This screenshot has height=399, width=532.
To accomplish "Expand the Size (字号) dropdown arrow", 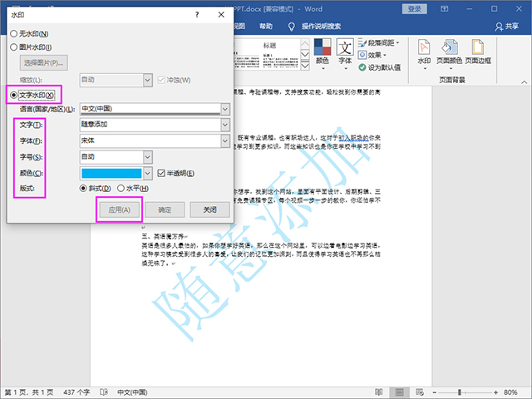I will click(x=148, y=157).
